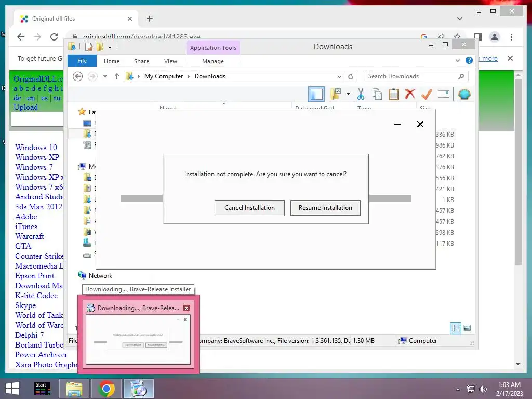
Task: Show hidden tray icons arrow
Action: click(x=458, y=389)
